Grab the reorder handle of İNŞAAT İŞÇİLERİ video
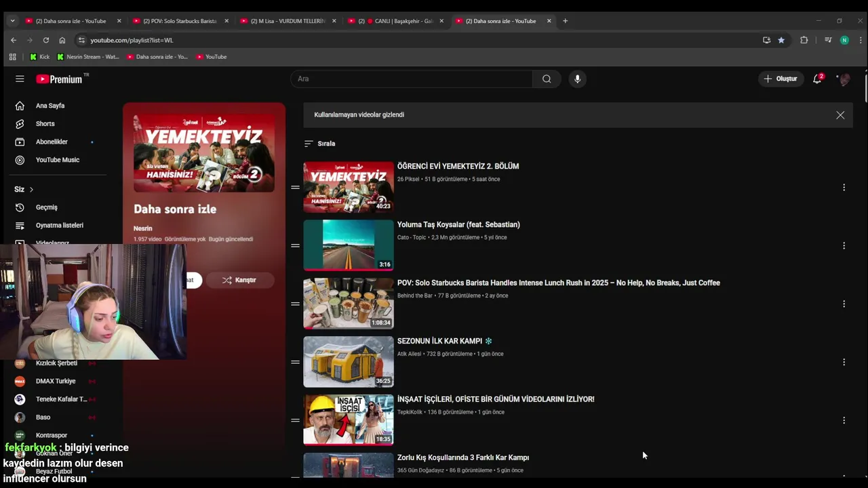This screenshot has height=488, width=868. [x=295, y=420]
